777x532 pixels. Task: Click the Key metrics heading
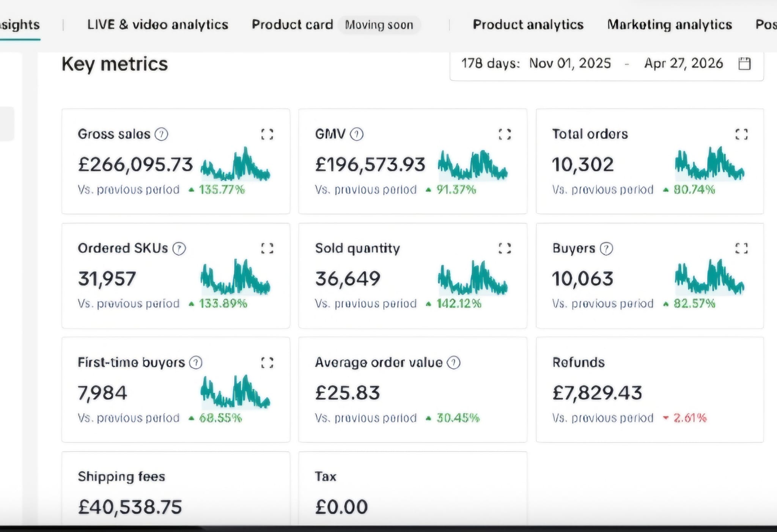[x=115, y=64]
